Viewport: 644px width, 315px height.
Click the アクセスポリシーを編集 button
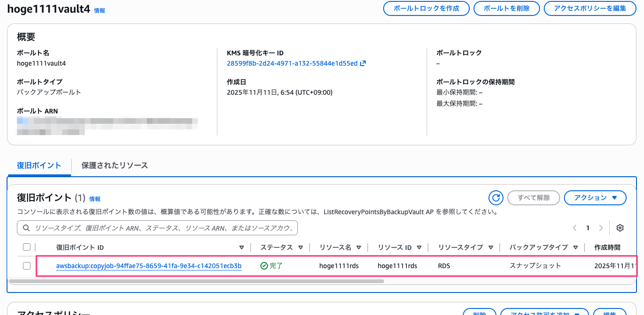click(590, 8)
